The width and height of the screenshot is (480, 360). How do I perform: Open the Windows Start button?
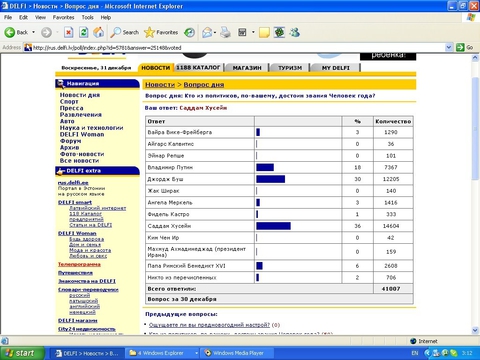click(22, 353)
